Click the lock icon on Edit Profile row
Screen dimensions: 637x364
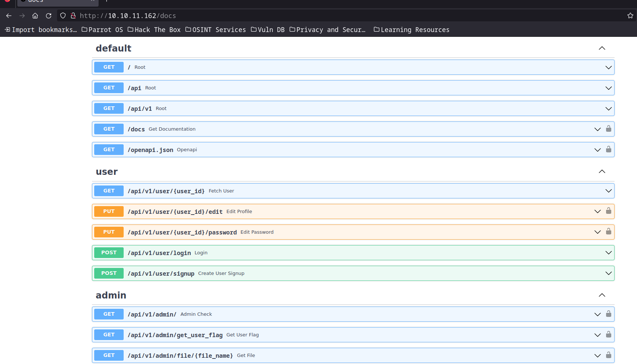coord(609,211)
